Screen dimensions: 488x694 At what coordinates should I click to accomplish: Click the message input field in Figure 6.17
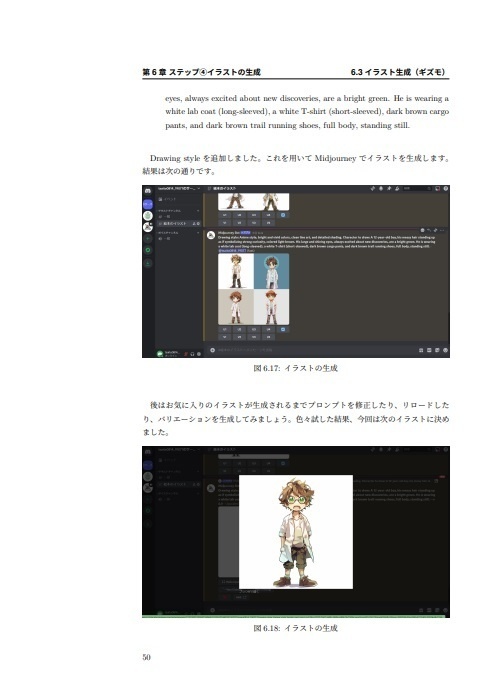[x=316, y=350]
